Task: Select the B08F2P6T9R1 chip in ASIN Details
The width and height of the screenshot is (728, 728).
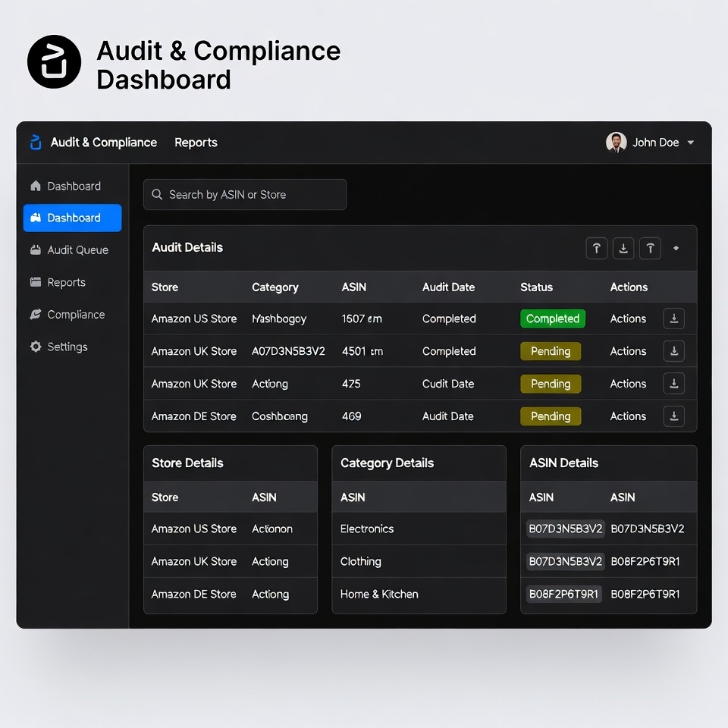Action: point(564,594)
